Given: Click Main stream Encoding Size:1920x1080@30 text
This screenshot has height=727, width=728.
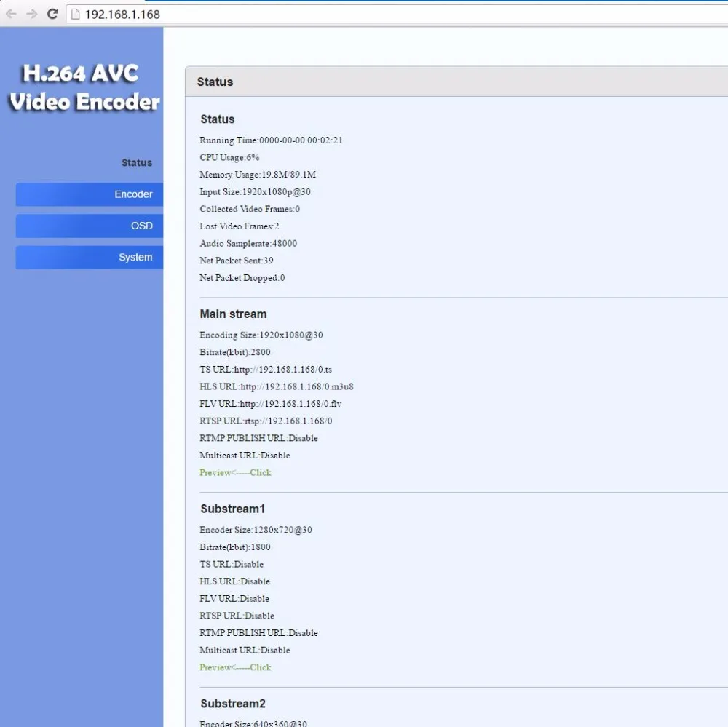Looking at the screenshot, I should [261, 335].
